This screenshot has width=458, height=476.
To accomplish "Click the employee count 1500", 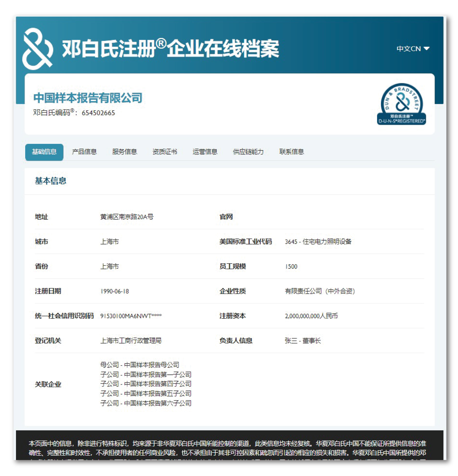I will (x=291, y=267).
